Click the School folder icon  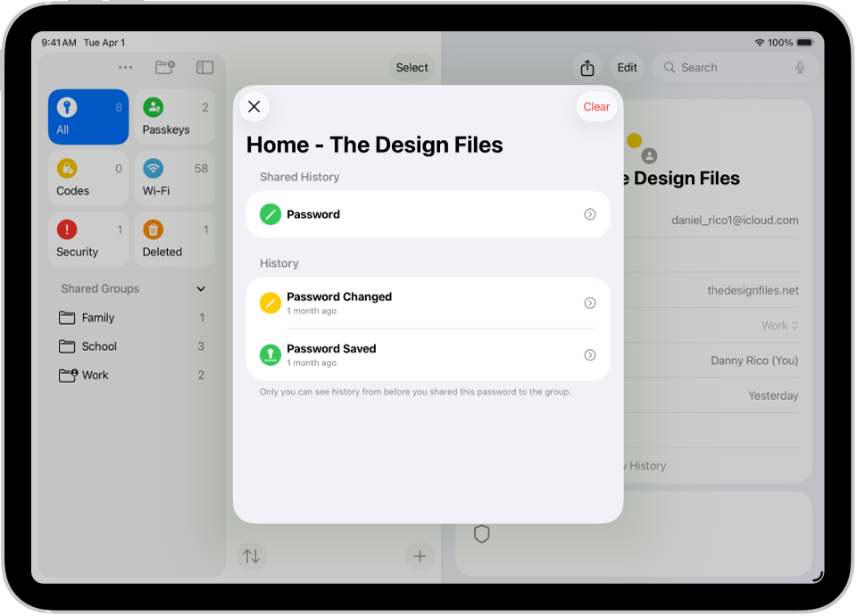tap(67, 346)
